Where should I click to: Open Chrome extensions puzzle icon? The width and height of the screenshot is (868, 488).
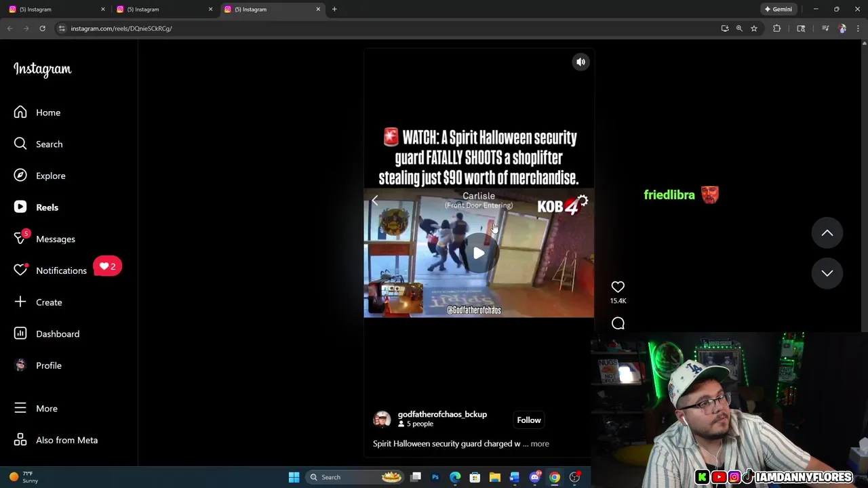[777, 28]
